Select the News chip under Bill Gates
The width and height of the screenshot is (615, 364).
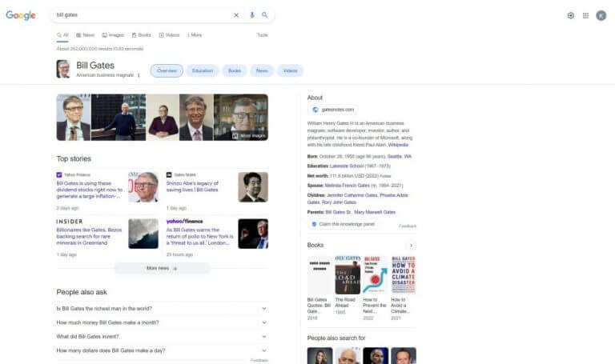click(262, 71)
